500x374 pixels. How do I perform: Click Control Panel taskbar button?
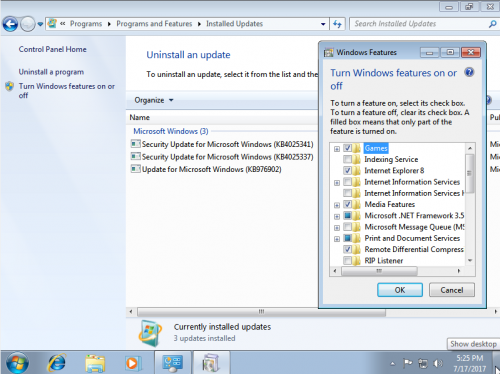[173, 363]
